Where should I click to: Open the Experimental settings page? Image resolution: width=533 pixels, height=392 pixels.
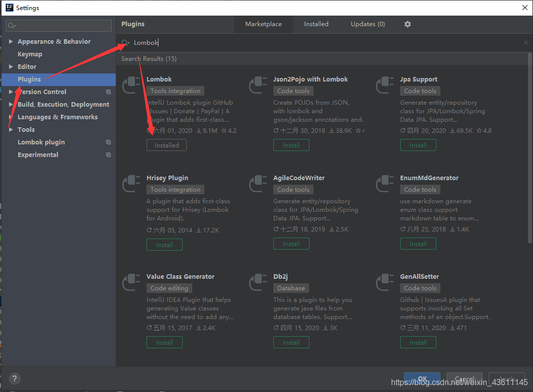(38, 154)
